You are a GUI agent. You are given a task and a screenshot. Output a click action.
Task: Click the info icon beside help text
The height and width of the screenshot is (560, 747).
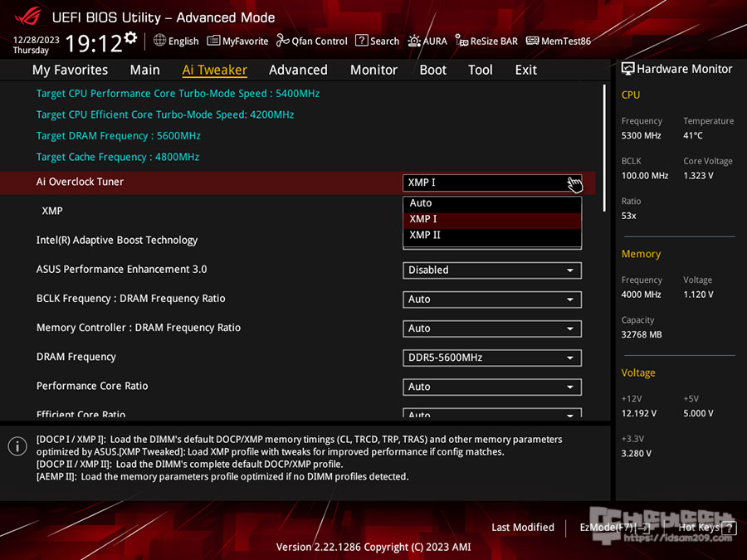17,446
